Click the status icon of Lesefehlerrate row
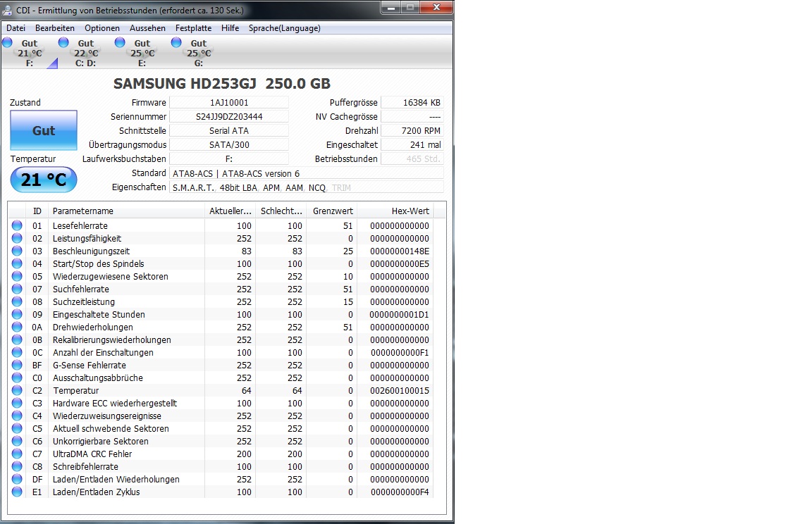Viewport: 812px width, 524px height. pos(17,225)
